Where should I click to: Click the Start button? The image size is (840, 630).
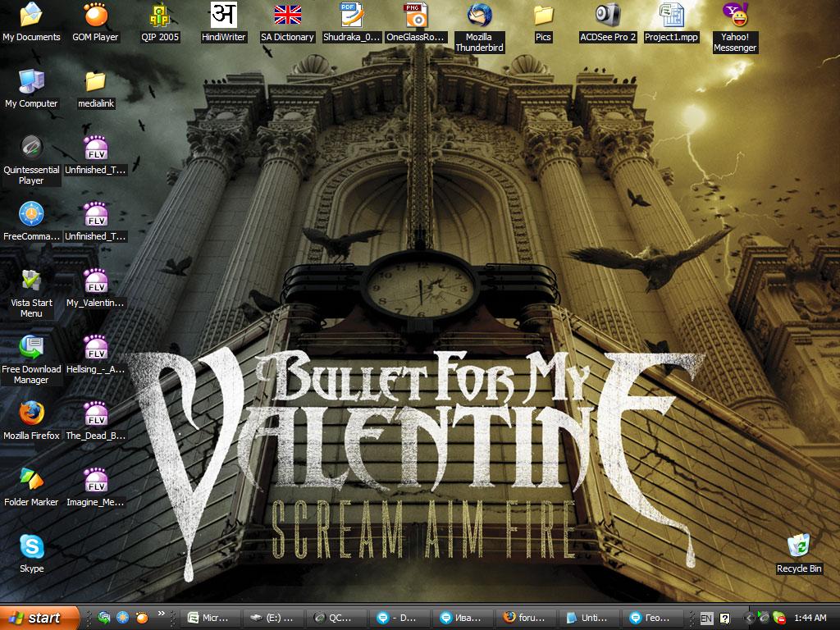click(x=39, y=618)
